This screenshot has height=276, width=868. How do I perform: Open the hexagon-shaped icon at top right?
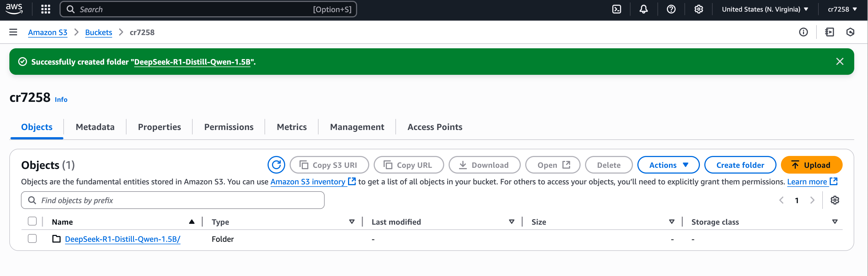[850, 32]
